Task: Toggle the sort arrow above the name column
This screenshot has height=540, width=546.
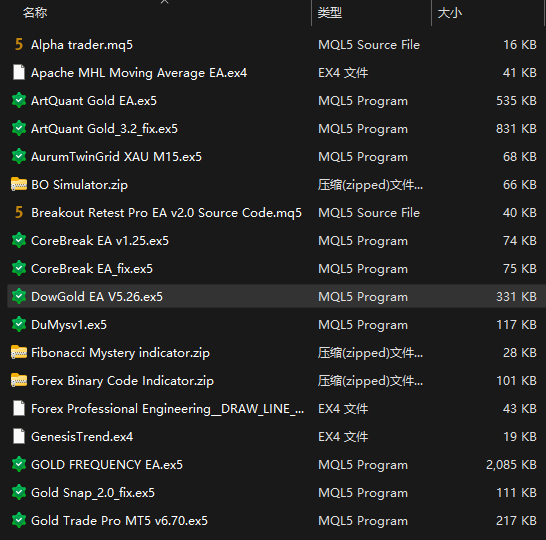Action: click(x=164, y=2)
